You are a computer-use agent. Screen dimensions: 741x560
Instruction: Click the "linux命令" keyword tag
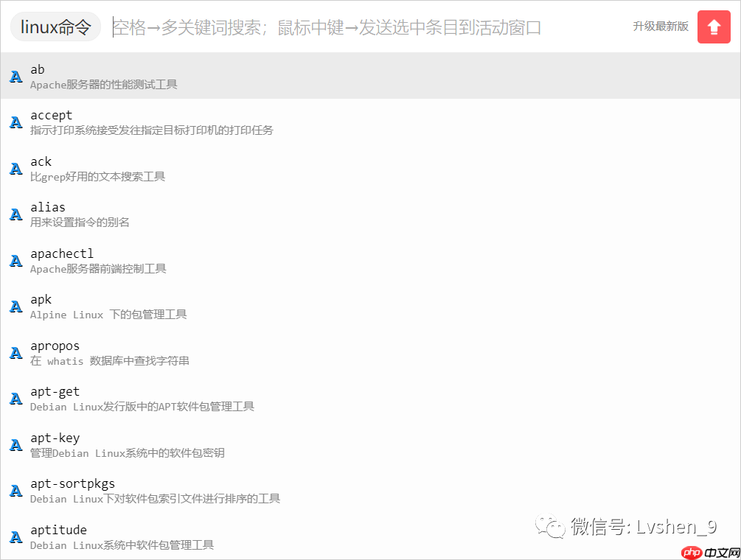click(54, 25)
